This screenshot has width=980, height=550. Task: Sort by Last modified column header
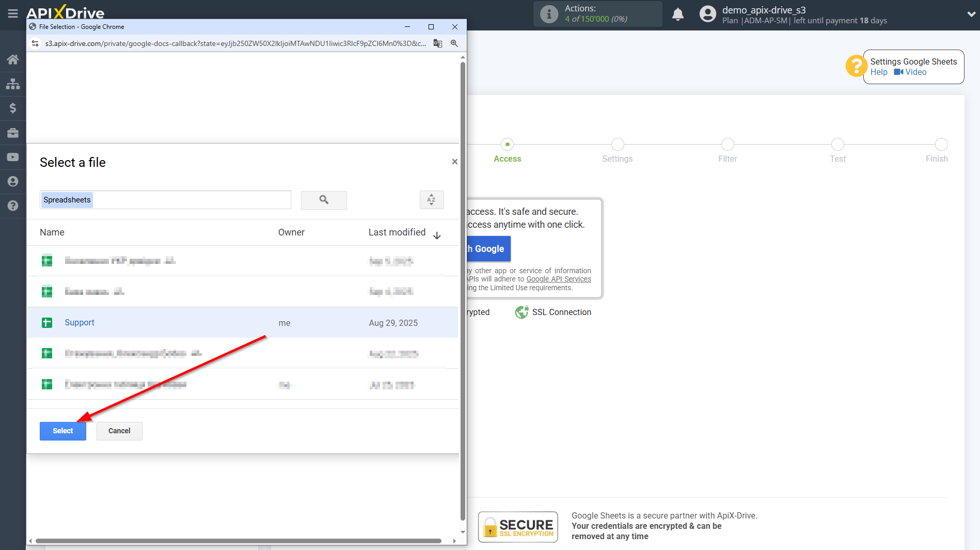[x=397, y=232]
